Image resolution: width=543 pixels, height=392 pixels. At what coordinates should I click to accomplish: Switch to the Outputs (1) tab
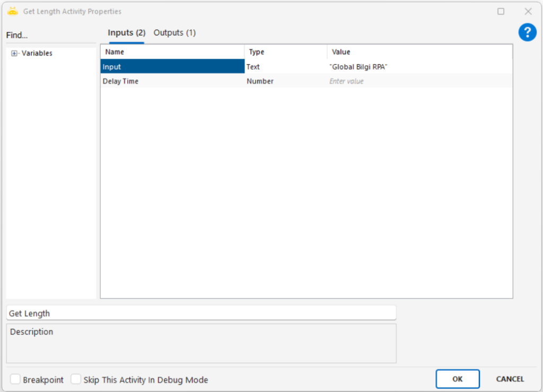click(x=174, y=33)
